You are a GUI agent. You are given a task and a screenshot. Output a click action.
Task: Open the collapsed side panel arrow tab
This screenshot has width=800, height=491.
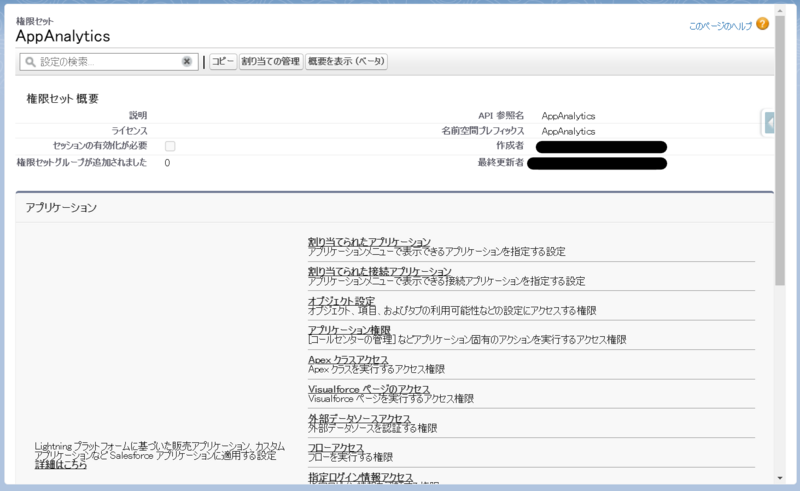769,123
